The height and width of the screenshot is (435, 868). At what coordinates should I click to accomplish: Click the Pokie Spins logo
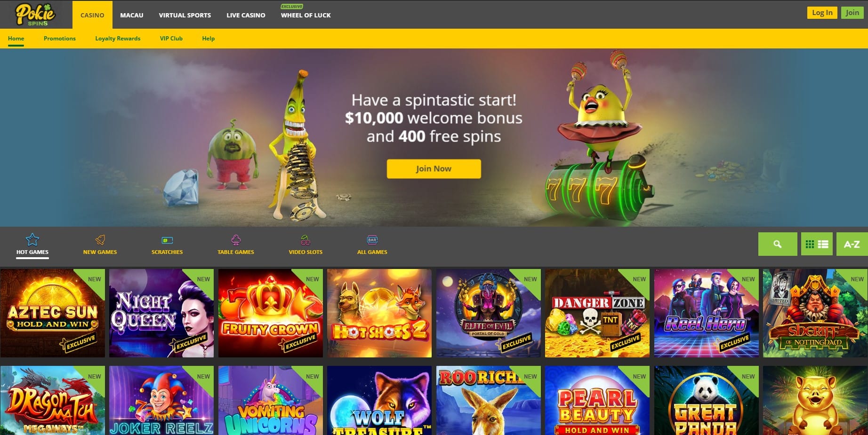click(x=35, y=14)
